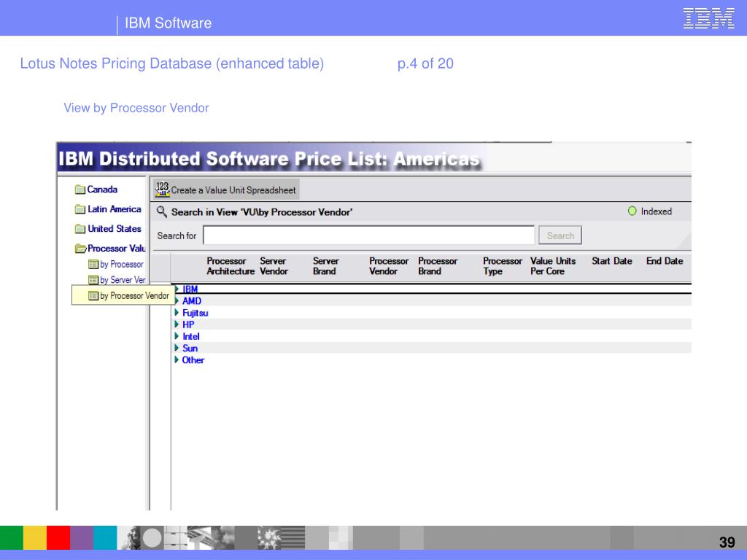Click the End Date column header
747x560 pixels.
pos(665,261)
